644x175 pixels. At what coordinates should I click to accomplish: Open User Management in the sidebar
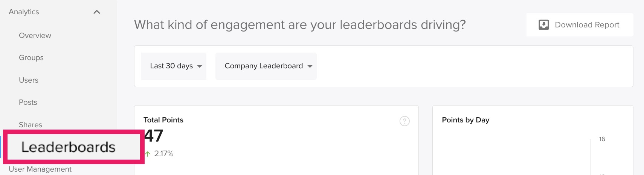coord(40,169)
